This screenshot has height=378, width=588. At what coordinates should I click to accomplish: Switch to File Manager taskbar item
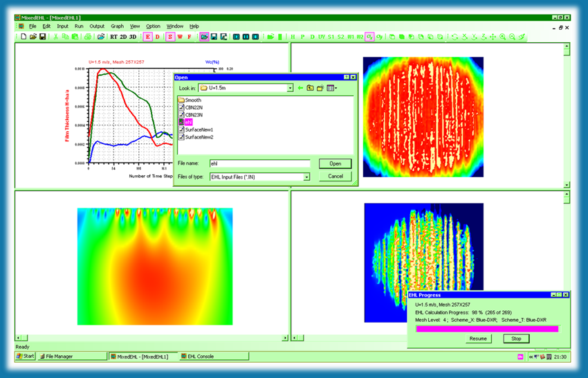(x=73, y=357)
